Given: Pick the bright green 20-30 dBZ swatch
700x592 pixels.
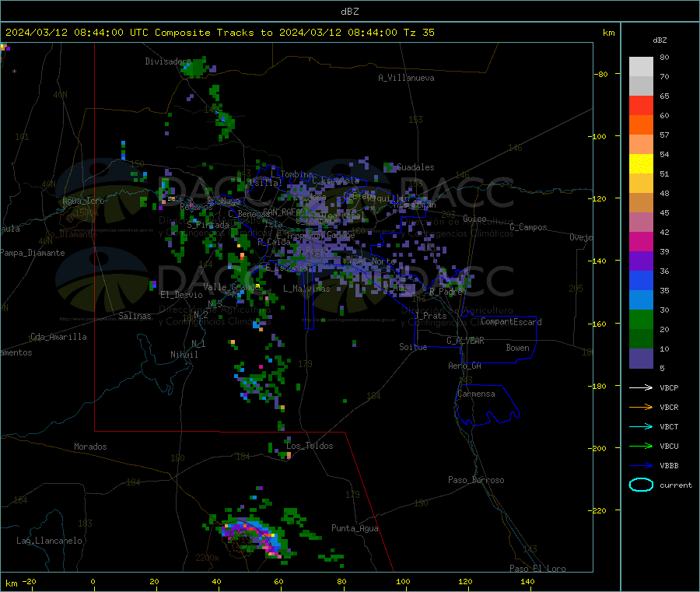Looking at the screenshot, I should point(641,319).
